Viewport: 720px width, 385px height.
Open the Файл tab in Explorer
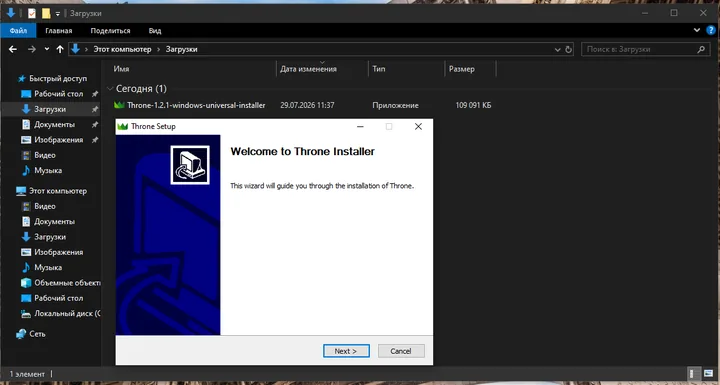click(18, 31)
